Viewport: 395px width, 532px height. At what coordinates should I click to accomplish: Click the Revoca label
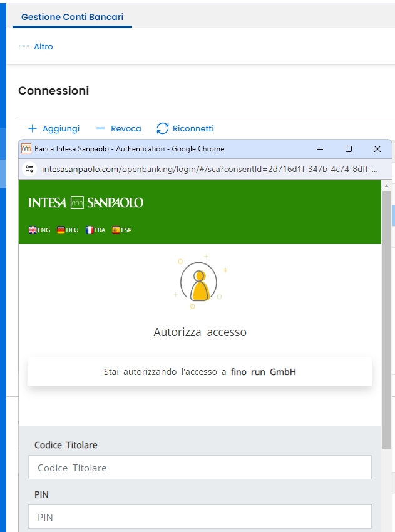click(x=126, y=128)
